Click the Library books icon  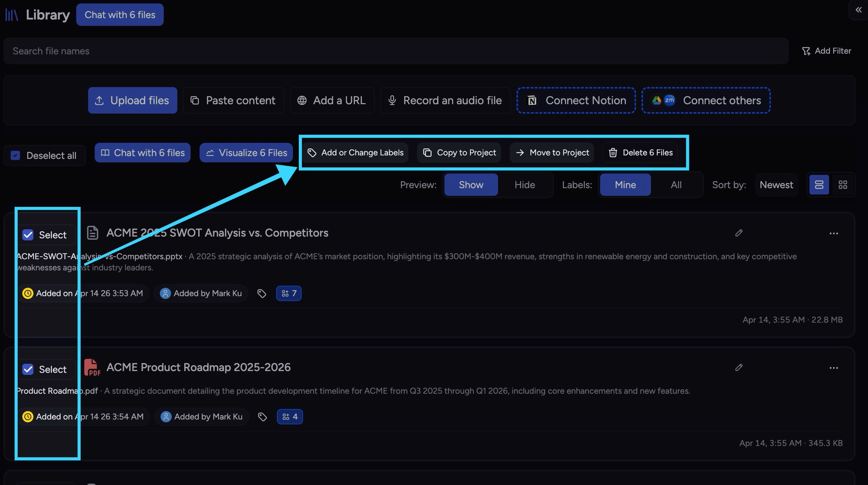[x=11, y=15]
